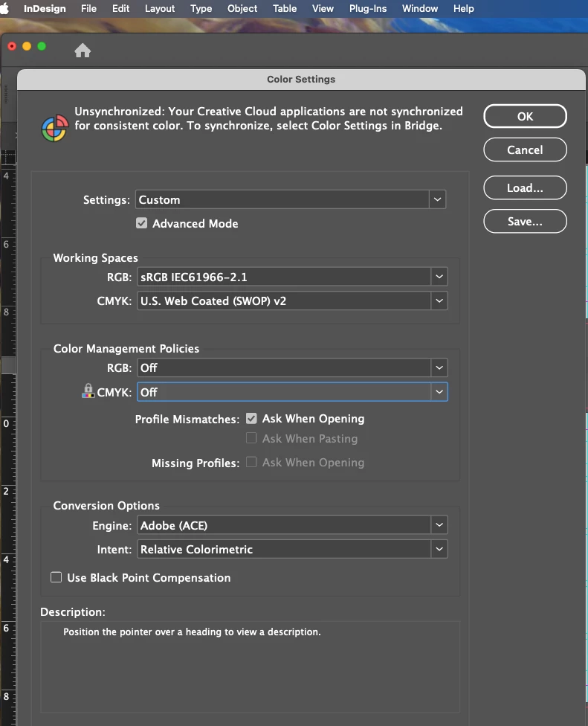This screenshot has width=588, height=726.
Task: Open the Intent Relative Colorimetric dropdown
Action: point(292,549)
